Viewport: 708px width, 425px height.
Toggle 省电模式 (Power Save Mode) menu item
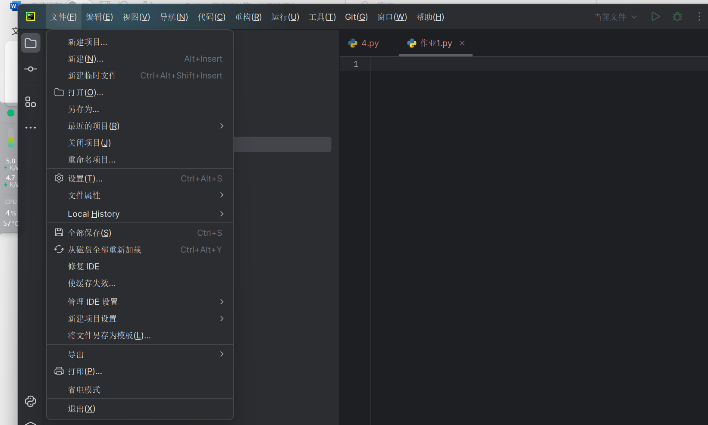pos(84,390)
